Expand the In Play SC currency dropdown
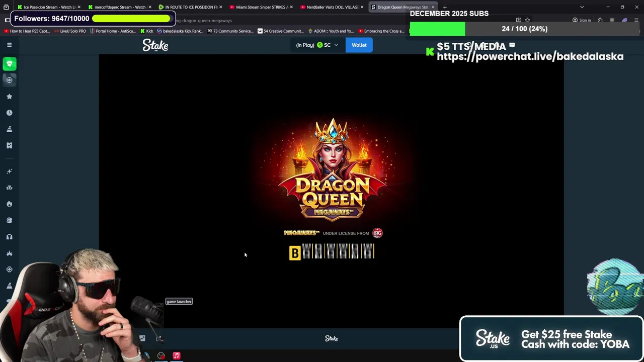The image size is (644, 362). coord(317,45)
